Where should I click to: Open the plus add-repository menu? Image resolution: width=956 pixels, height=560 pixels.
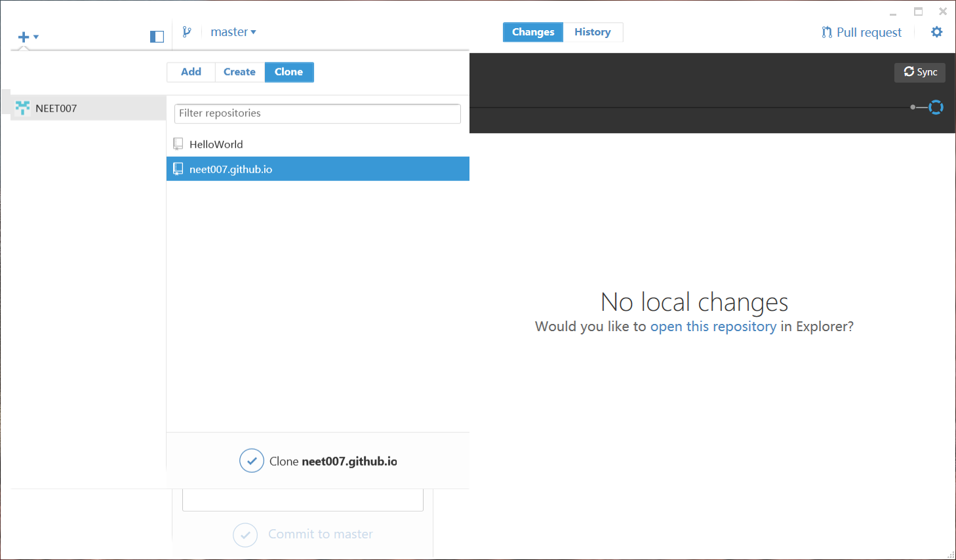(28, 37)
